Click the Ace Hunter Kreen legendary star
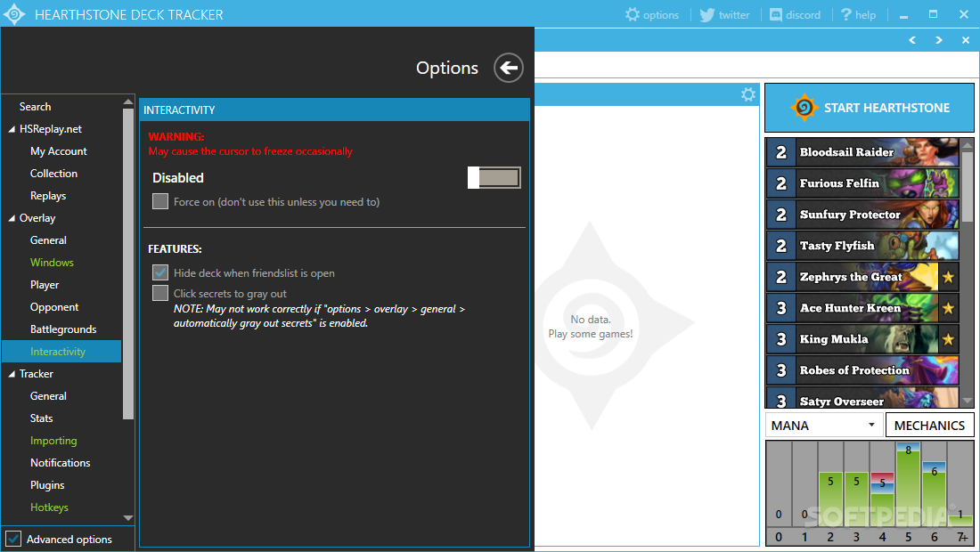The width and height of the screenshot is (980, 552). click(948, 308)
